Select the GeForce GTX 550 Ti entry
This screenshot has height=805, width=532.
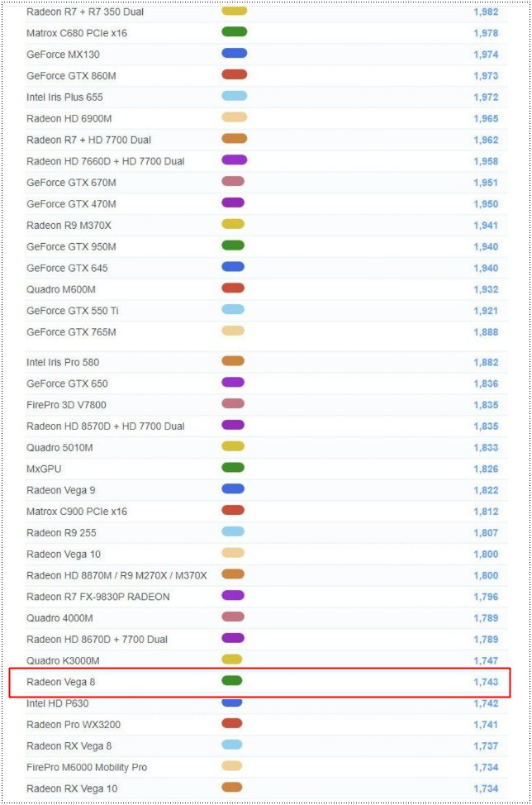(x=73, y=311)
